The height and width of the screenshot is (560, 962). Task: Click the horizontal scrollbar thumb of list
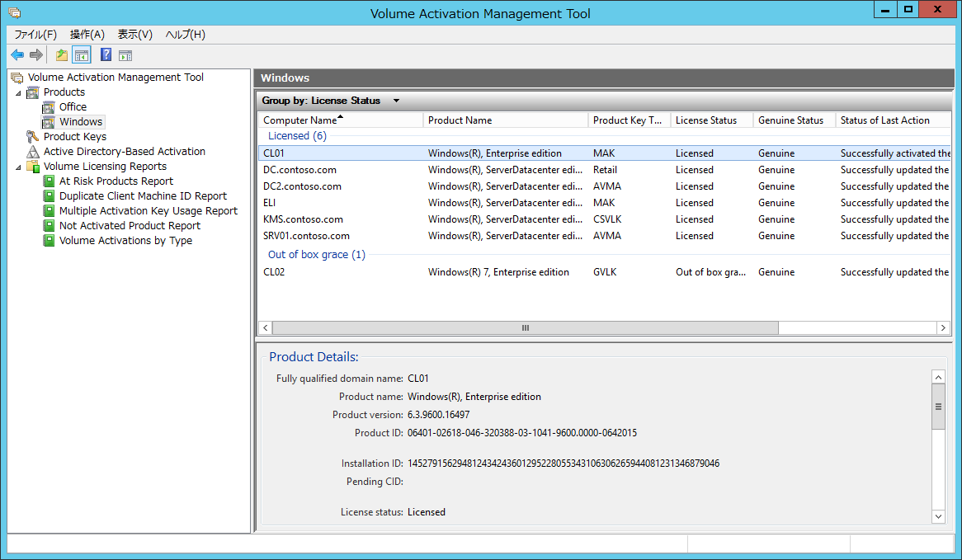pos(526,328)
